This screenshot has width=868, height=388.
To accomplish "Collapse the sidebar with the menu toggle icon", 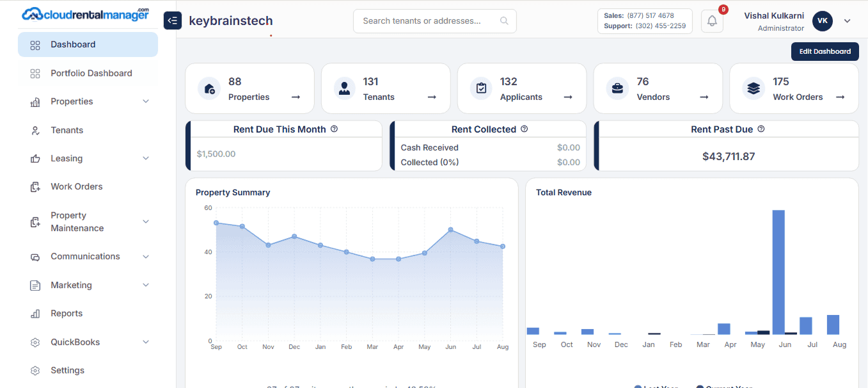I will click(173, 20).
